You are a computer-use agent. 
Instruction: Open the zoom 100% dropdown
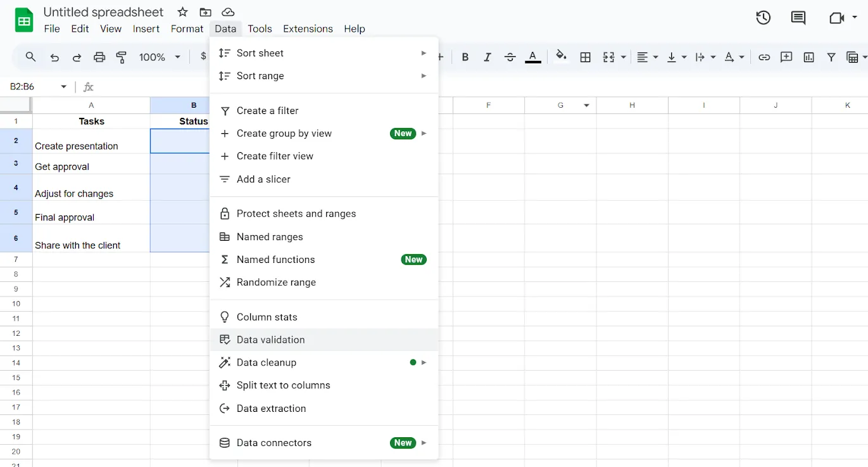(x=160, y=57)
